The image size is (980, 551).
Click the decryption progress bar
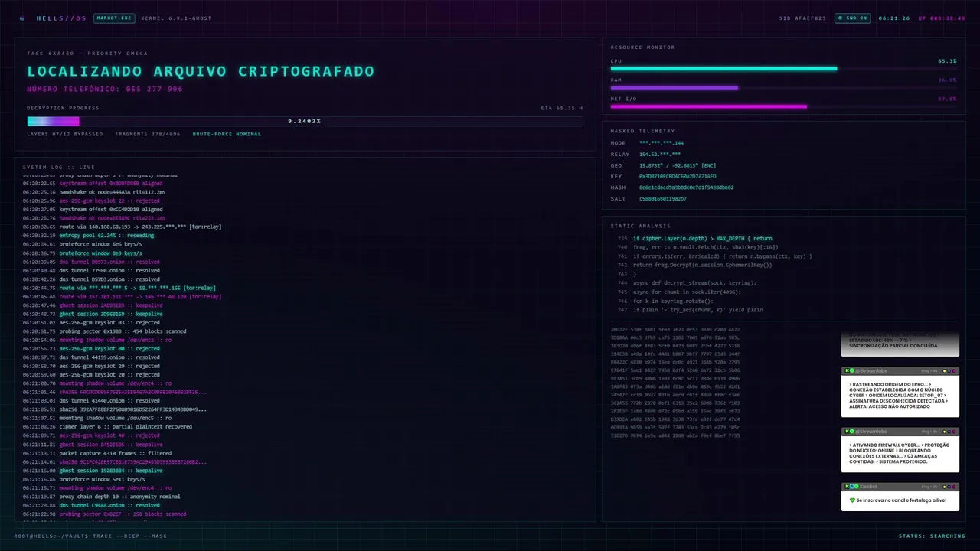click(x=305, y=121)
